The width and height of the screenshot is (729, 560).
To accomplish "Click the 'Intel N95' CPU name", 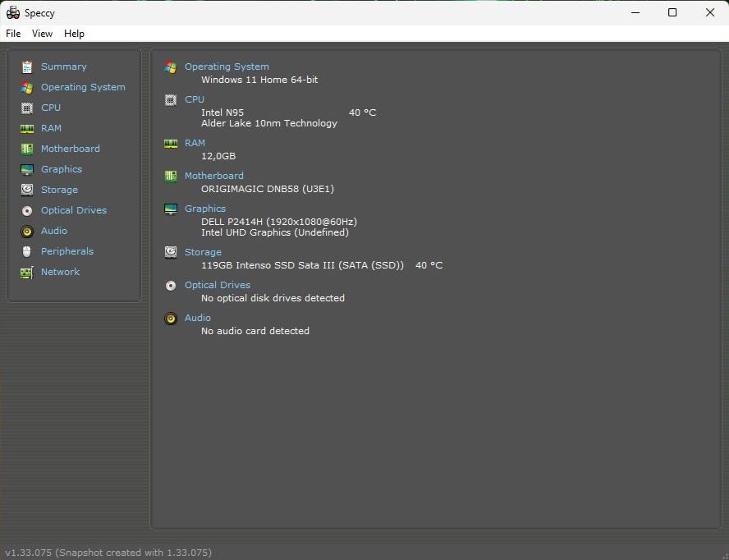I will click(x=222, y=112).
